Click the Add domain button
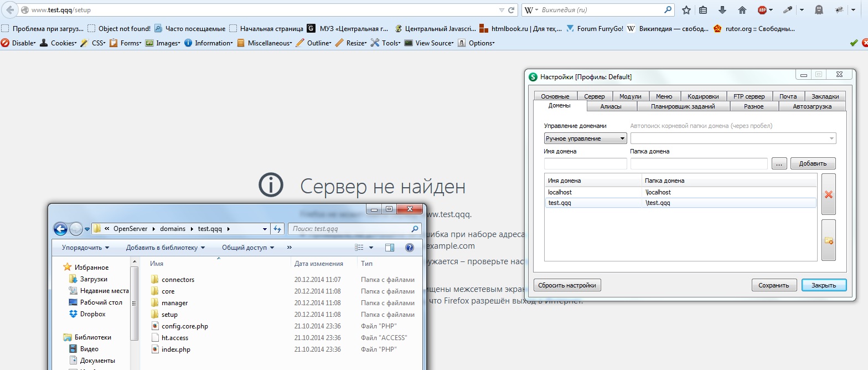The image size is (868, 370). pos(813,163)
